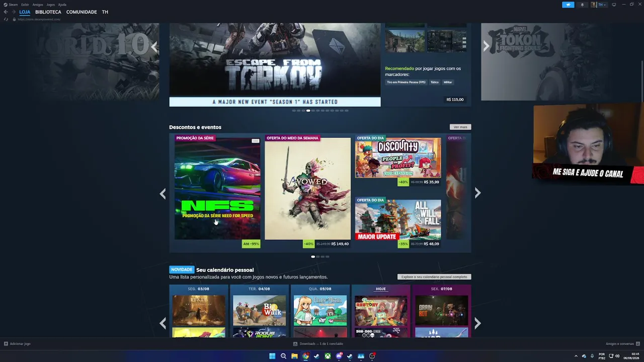Open the Need for Speed series promotion
Screen dimensions: 644x362
(217, 189)
